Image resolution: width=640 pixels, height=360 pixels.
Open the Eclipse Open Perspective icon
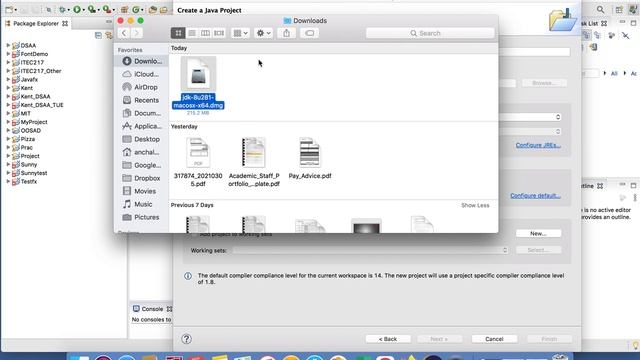[619, 9]
